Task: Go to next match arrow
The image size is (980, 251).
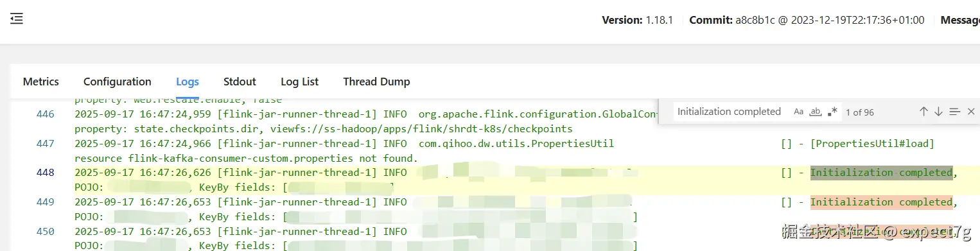Action: 938,112
